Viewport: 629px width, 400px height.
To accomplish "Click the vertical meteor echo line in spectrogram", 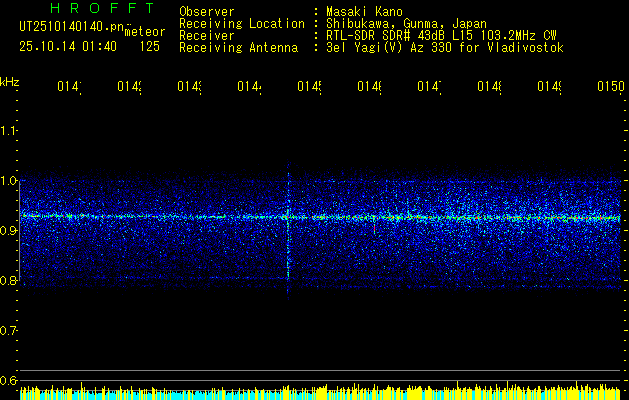I will coord(288,231).
